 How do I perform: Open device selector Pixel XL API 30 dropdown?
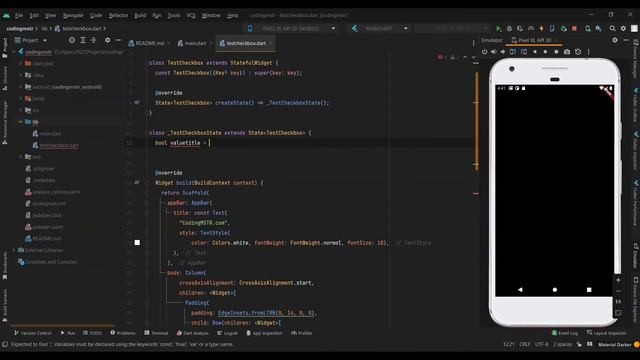pos(291,29)
